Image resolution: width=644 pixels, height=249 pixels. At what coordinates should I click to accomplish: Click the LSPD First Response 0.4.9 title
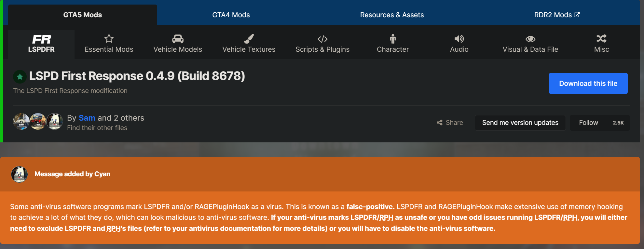tap(137, 76)
